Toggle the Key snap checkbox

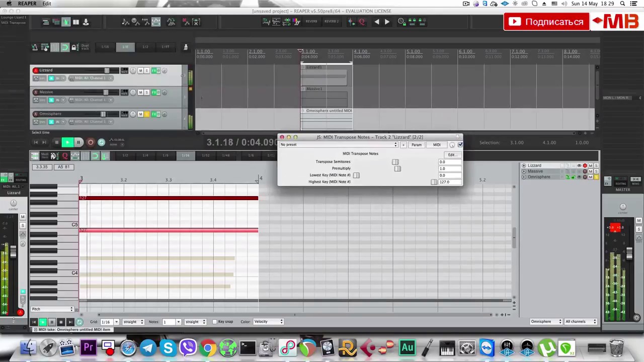tap(215, 322)
